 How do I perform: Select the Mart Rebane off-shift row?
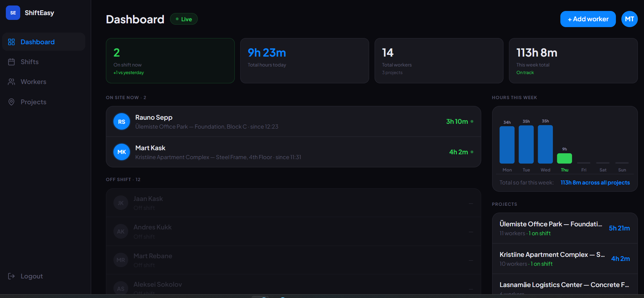point(293,260)
